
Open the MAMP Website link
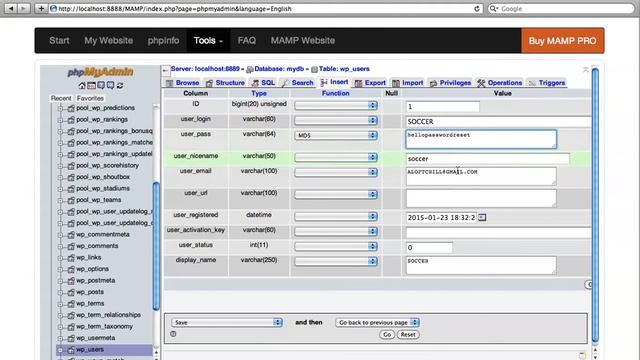[x=303, y=40]
